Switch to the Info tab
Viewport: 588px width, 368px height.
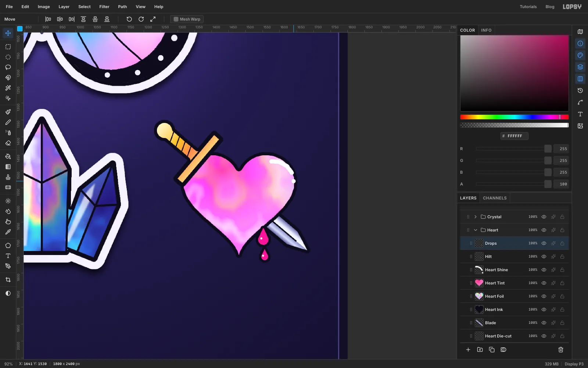[x=486, y=30]
